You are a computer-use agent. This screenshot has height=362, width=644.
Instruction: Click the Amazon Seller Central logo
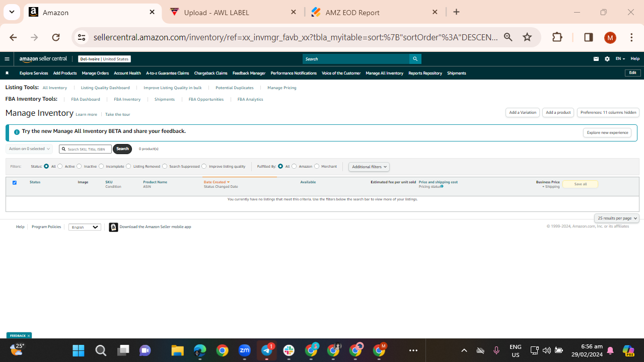(43, 59)
